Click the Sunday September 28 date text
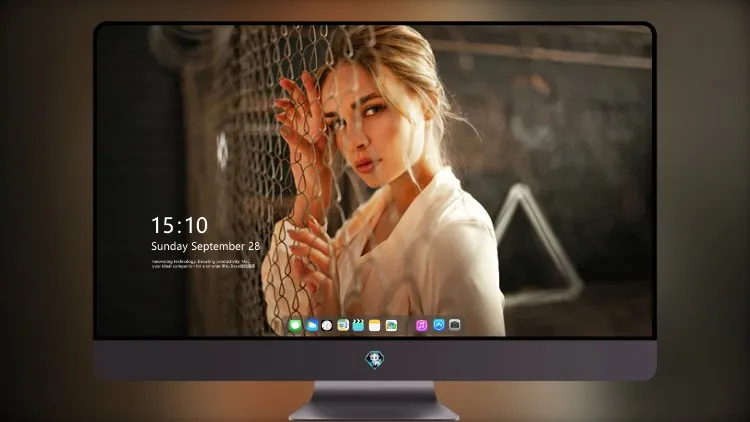Screen dimensions: 750x422 pos(206,246)
